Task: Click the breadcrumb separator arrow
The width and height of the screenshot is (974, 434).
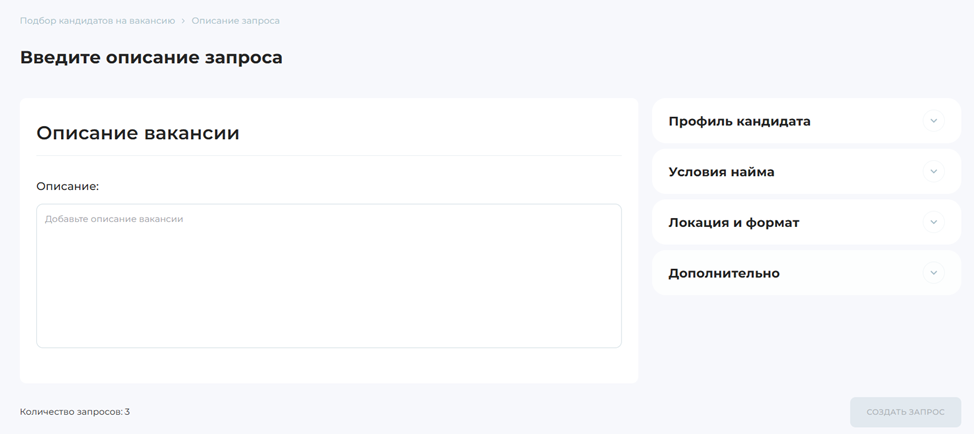Action: pyautogui.click(x=183, y=21)
